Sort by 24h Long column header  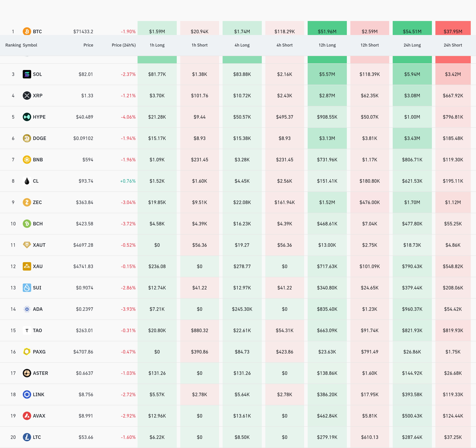coord(412,45)
